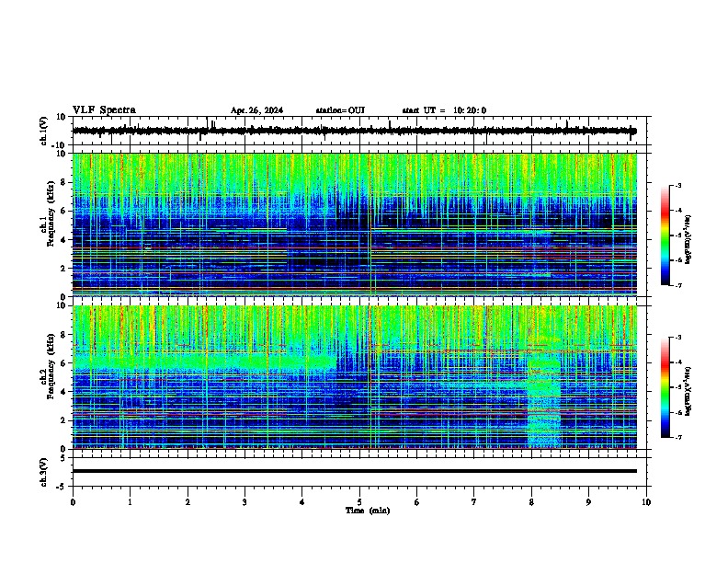Click the "ch.1(V)" waveform axis label

[44, 131]
